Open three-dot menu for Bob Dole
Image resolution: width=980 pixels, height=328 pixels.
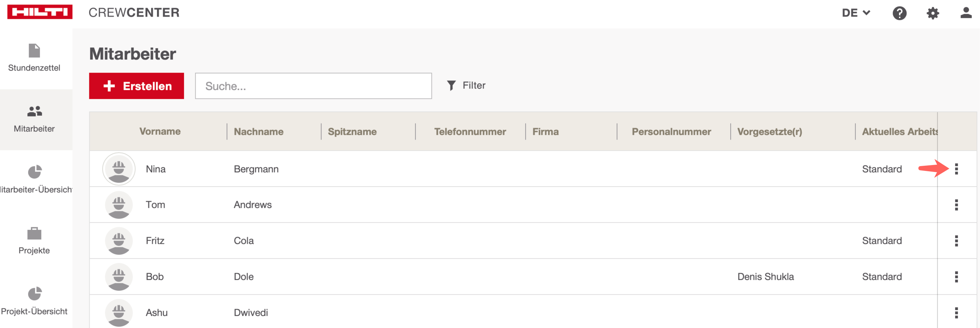[956, 277]
